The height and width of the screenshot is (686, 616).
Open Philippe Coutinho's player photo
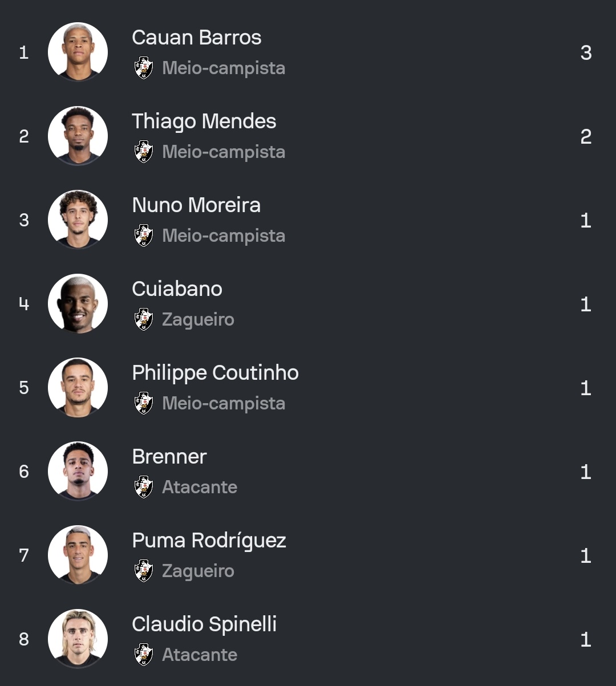[78, 388]
